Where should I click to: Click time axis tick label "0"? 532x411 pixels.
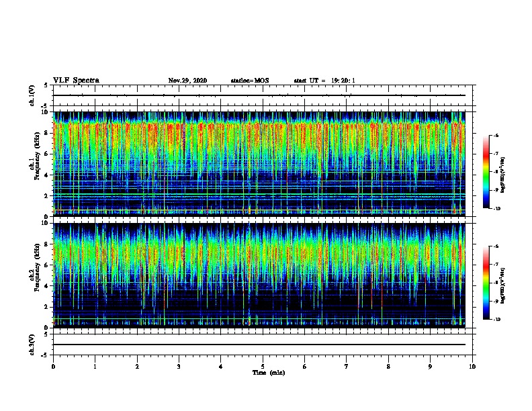click(53, 367)
